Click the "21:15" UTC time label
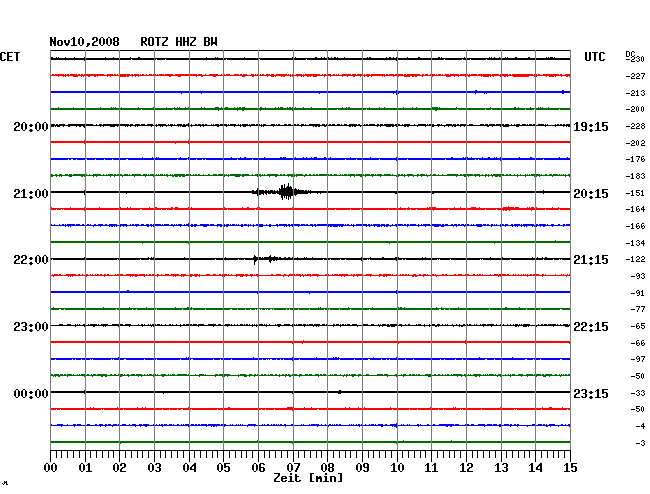The height and width of the screenshot is (494, 650). pyautogui.click(x=591, y=260)
